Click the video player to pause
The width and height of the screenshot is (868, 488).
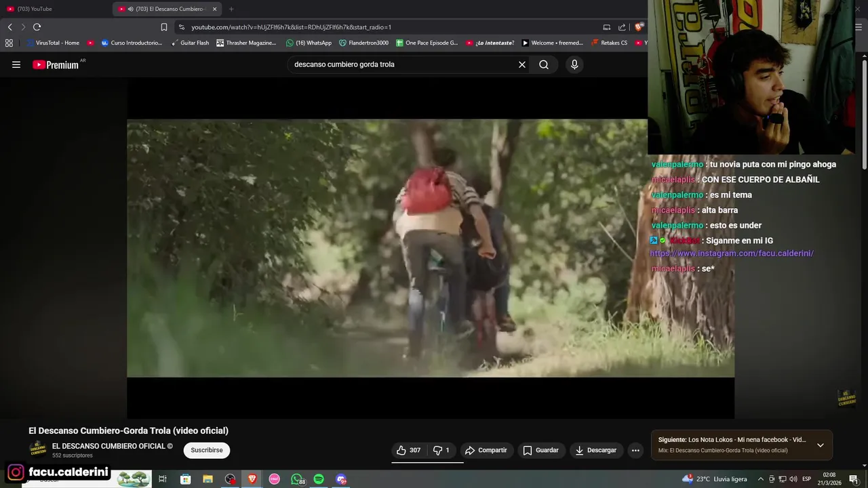coord(431,248)
